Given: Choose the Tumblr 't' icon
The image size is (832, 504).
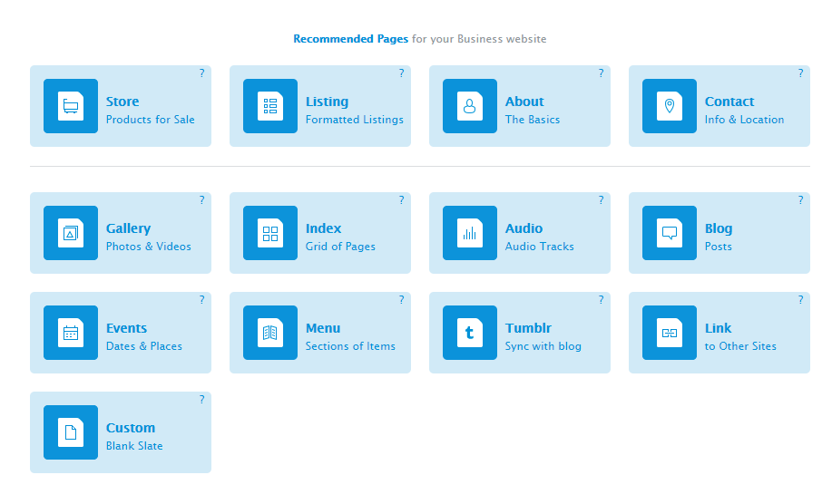Looking at the screenshot, I should (x=470, y=333).
